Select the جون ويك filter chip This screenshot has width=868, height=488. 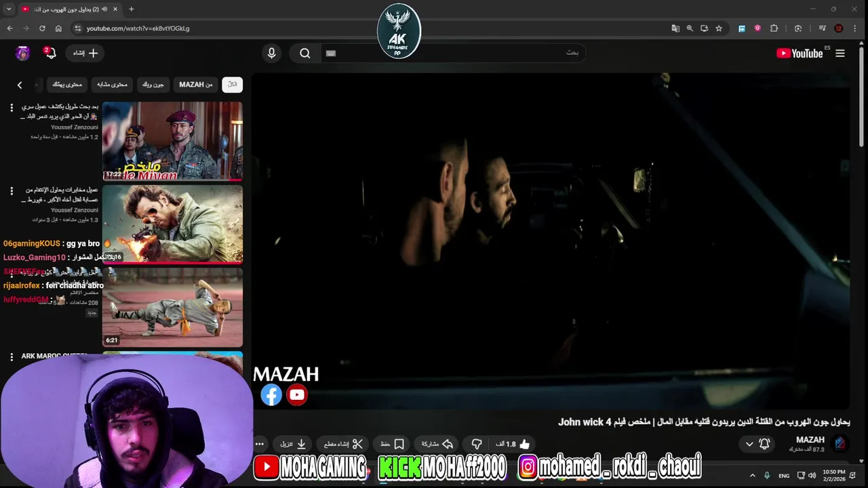(x=153, y=85)
